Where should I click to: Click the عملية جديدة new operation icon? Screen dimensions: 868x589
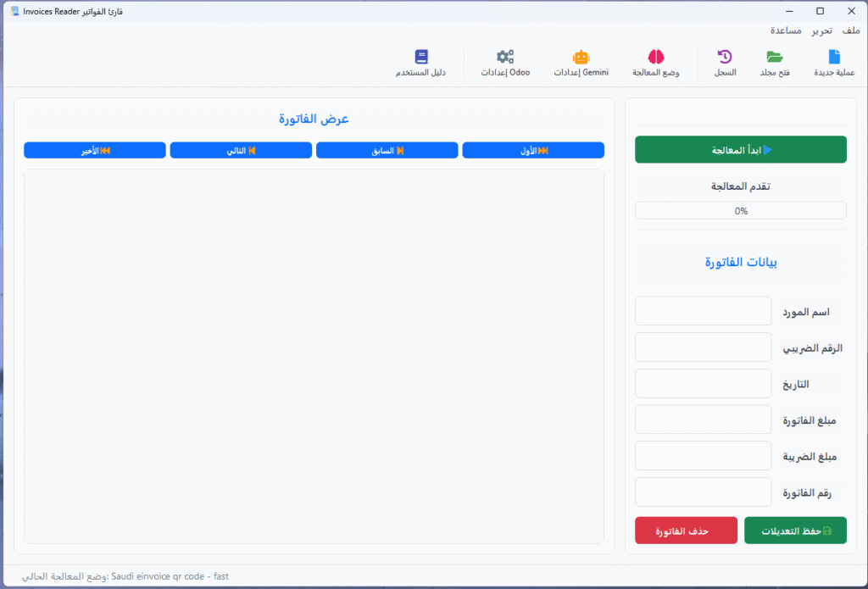[x=834, y=57]
